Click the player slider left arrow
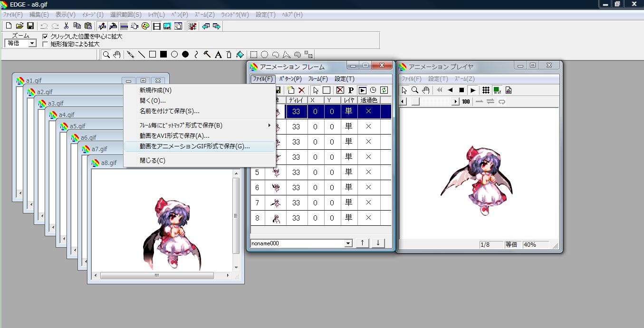Image resolution: width=644 pixels, height=328 pixels. click(x=403, y=102)
